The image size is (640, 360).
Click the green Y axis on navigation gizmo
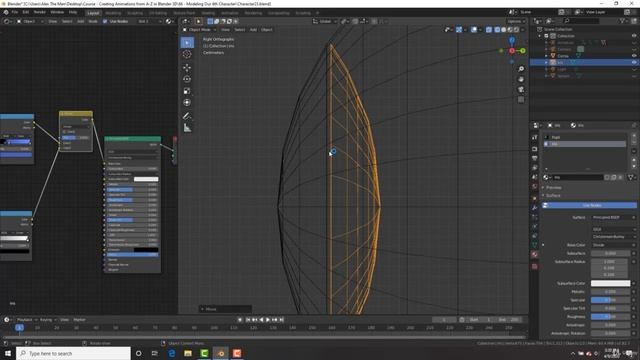click(x=522, y=51)
